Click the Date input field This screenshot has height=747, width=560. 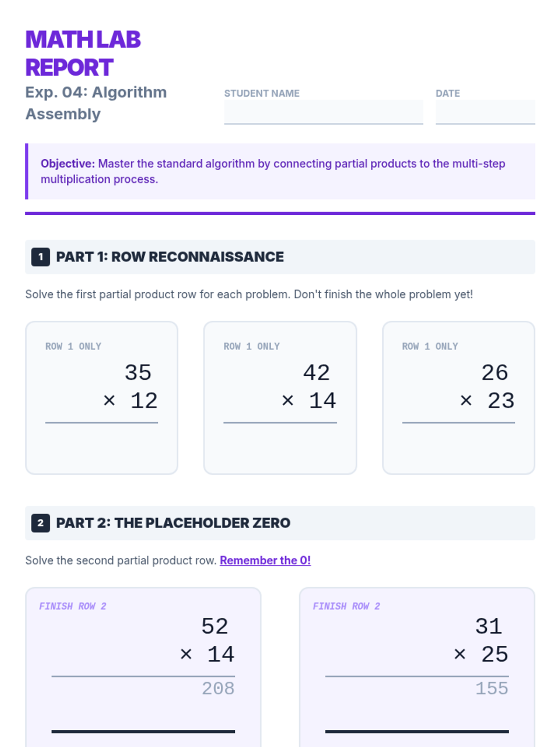[485, 112]
